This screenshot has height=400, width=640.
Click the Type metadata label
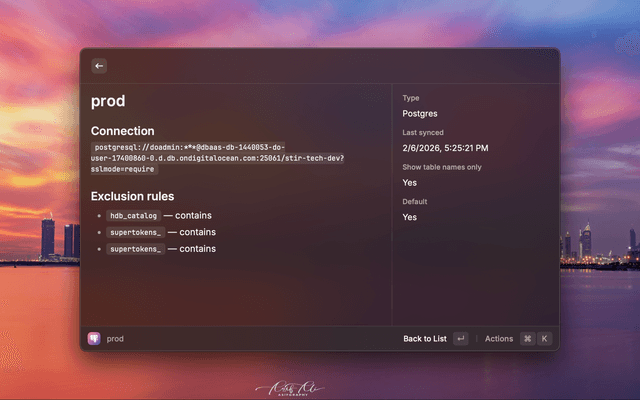tap(410, 98)
